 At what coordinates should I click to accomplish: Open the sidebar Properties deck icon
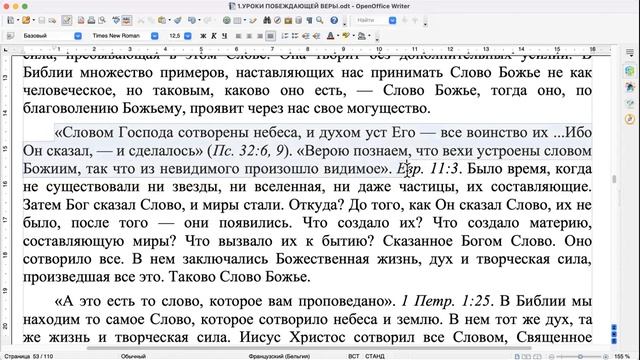(630, 71)
